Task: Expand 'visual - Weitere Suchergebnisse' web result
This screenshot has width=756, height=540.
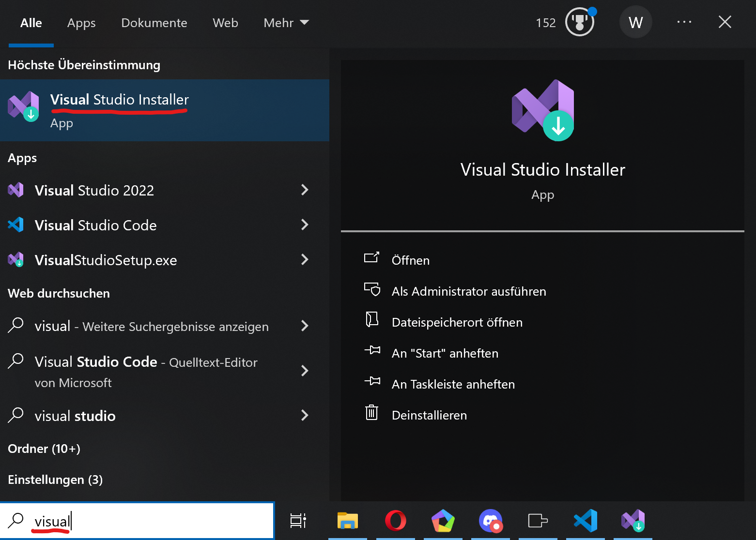Action: (x=305, y=326)
